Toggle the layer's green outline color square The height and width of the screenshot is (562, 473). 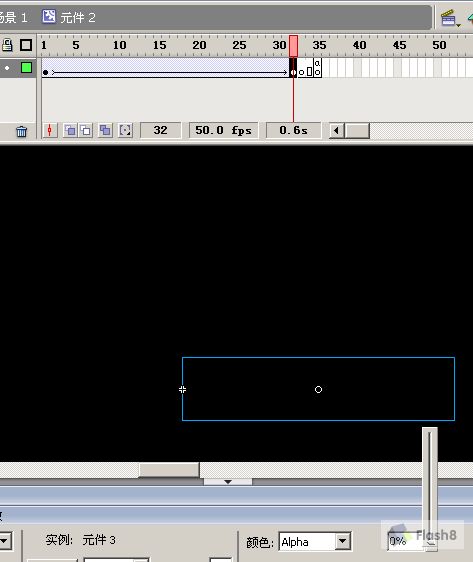tap(26, 67)
